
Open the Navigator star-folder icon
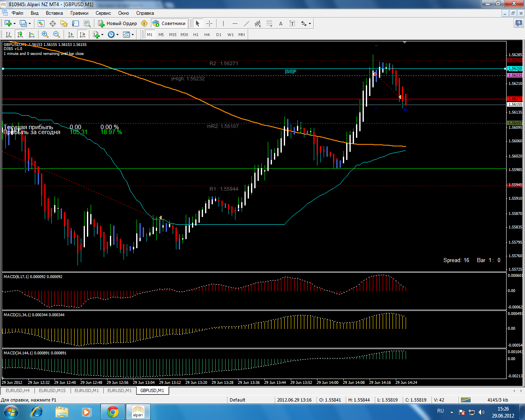pyautogui.click(x=64, y=23)
